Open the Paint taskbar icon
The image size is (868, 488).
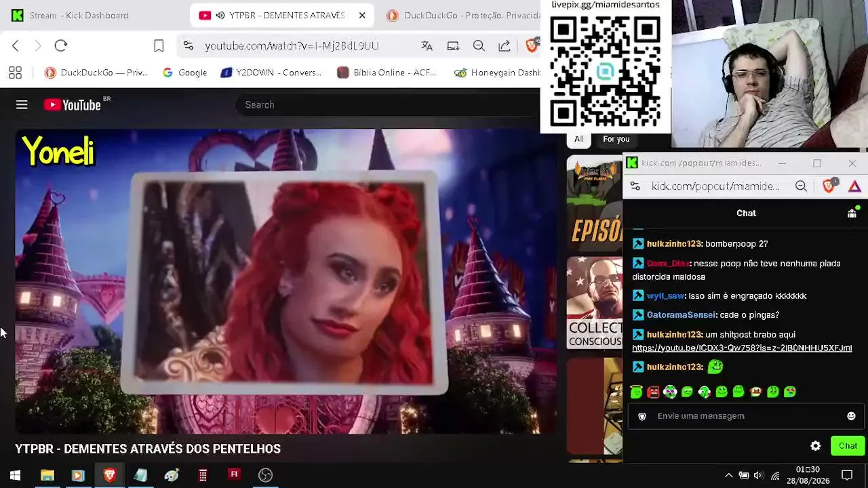tap(172, 475)
